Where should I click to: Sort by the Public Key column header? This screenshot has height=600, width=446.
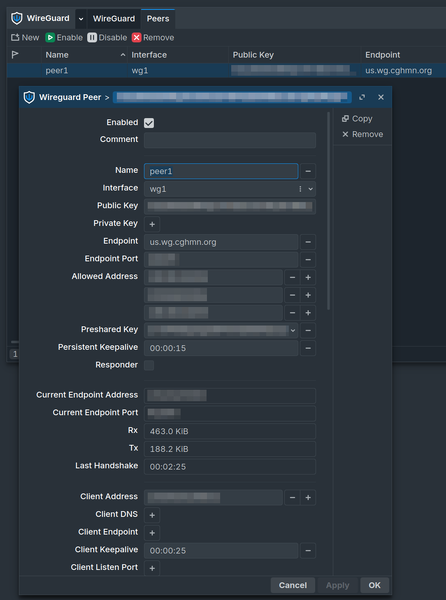click(x=295, y=55)
